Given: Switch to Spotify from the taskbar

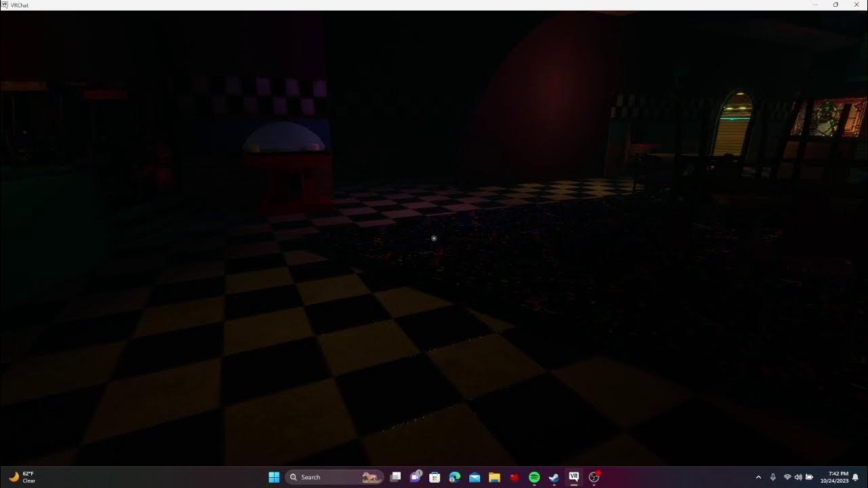Looking at the screenshot, I should click(x=534, y=477).
